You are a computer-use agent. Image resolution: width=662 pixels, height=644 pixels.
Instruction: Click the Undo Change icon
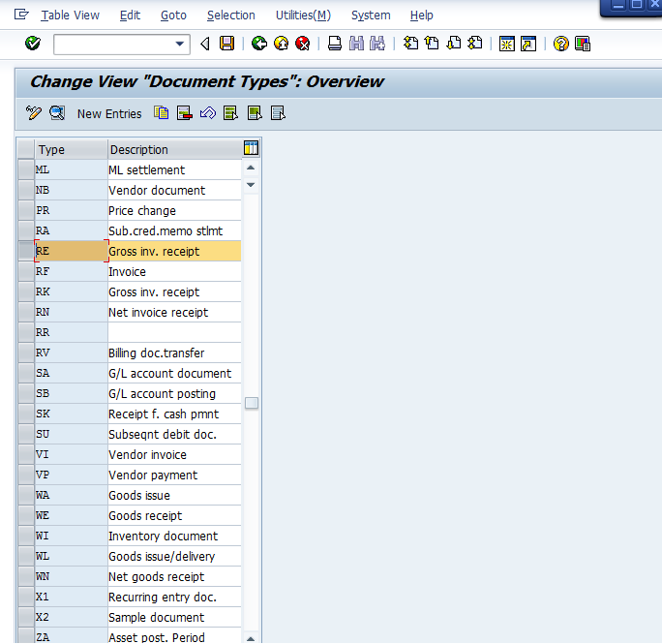(x=208, y=113)
